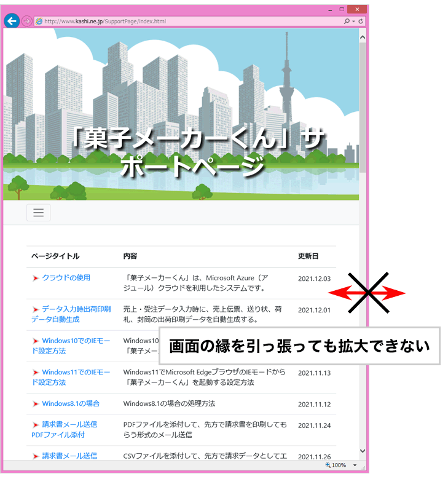Click the scrollbar up arrow
The height and width of the screenshot is (479, 448).
(x=363, y=38)
